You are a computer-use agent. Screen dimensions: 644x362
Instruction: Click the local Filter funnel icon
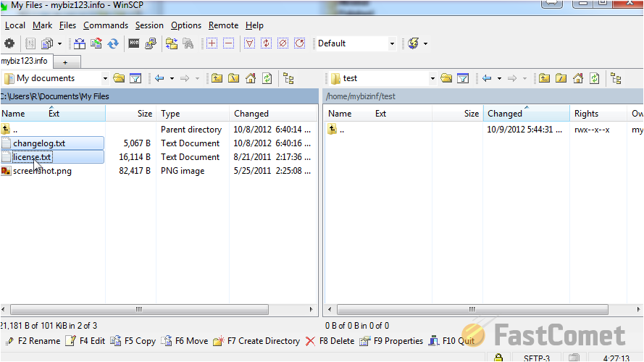coord(135,78)
